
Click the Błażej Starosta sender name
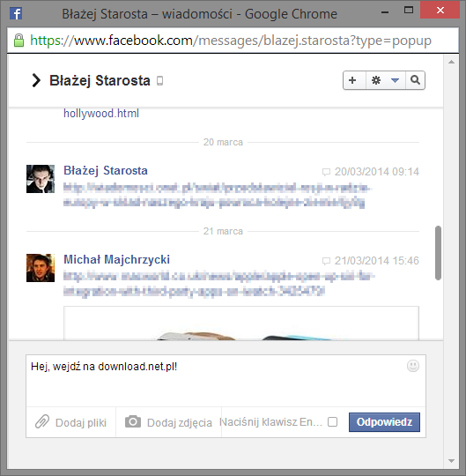click(106, 171)
